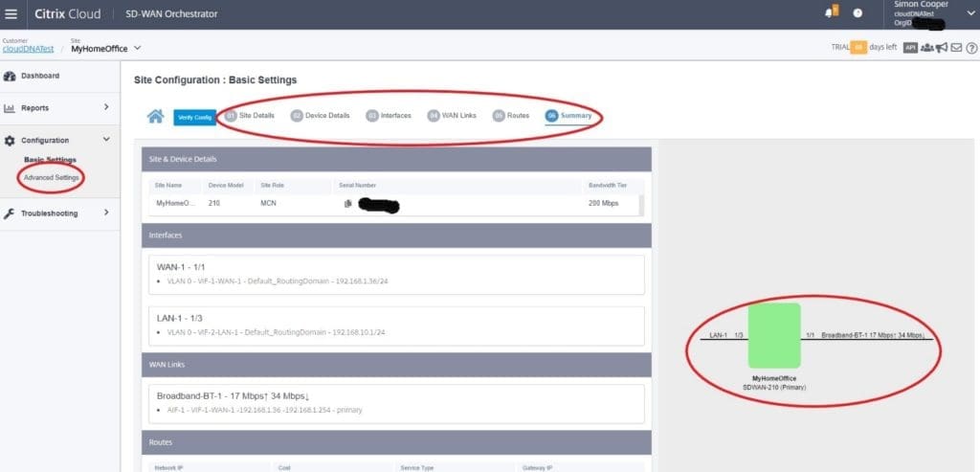Expand the MyHomeOffice site dropdown
The height and width of the screenshot is (472, 980).
138,48
